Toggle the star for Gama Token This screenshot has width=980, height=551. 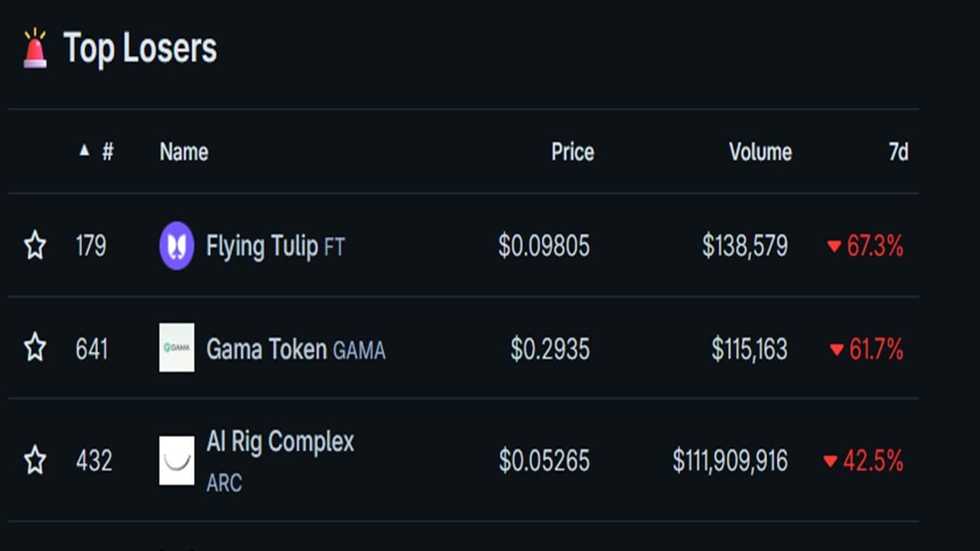pos(35,348)
